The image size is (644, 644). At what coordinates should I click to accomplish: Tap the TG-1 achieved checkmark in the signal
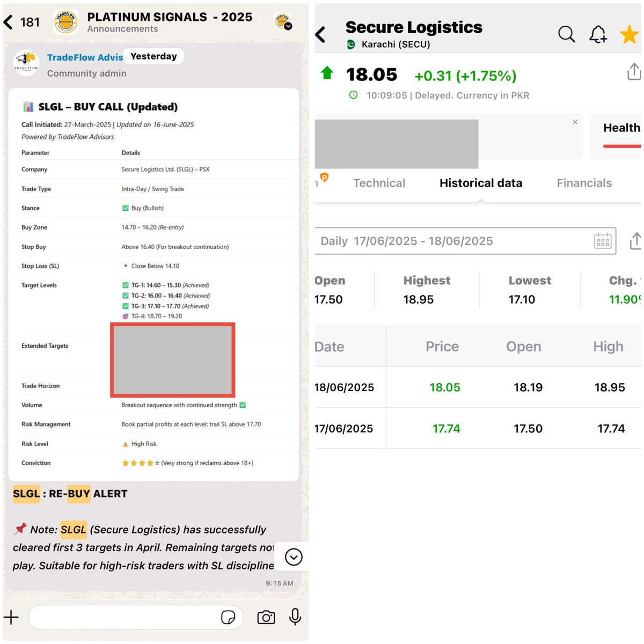tap(126, 285)
